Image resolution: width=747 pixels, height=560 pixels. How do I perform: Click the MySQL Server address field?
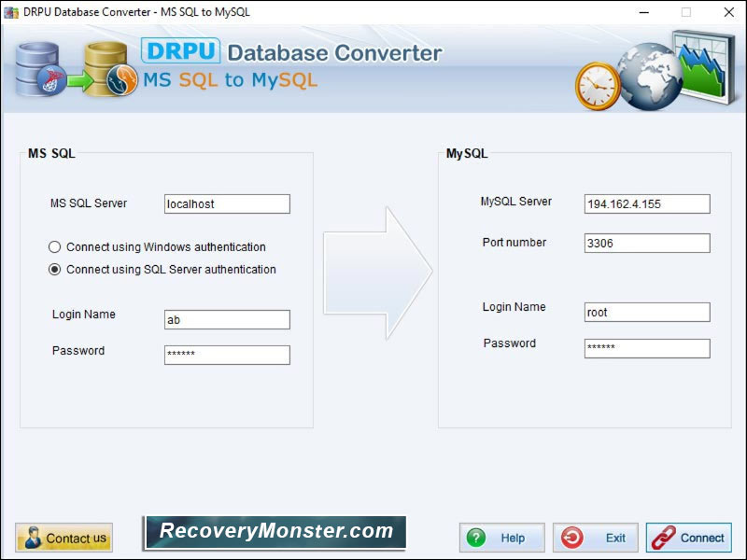coord(647,203)
